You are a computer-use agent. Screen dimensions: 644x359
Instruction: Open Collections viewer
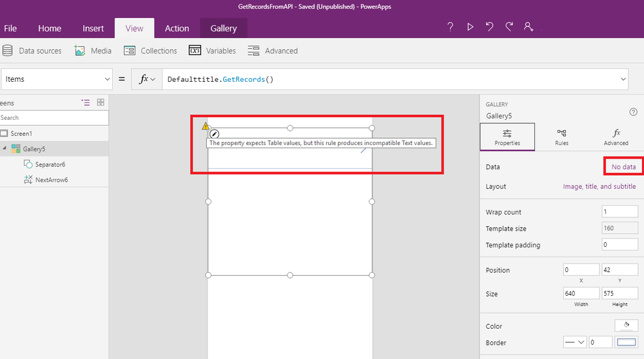pyautogui.click(x=159, y=50)
